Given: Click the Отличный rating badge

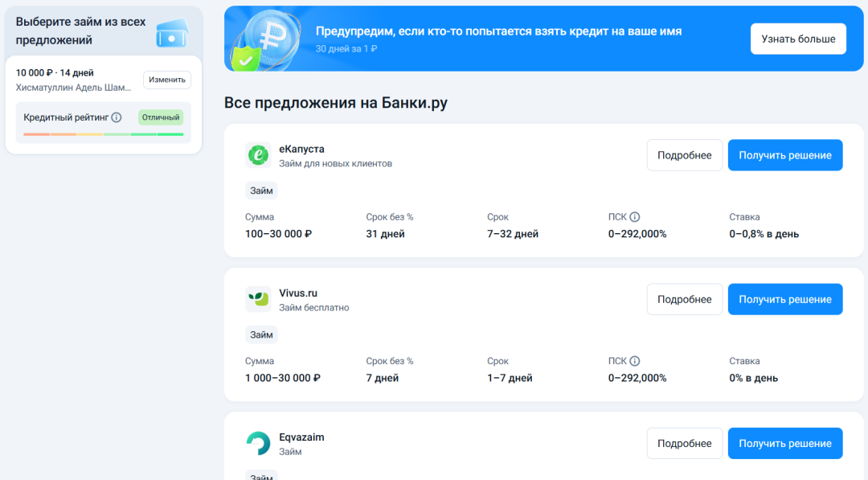Looking at the screenshot, I should (x=161, y=117).
